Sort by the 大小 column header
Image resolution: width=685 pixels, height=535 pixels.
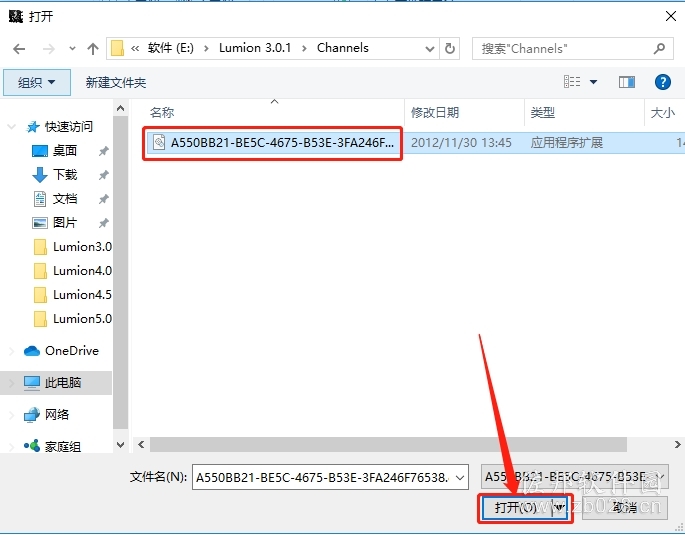pyautogui.click(x=662, y=113)
